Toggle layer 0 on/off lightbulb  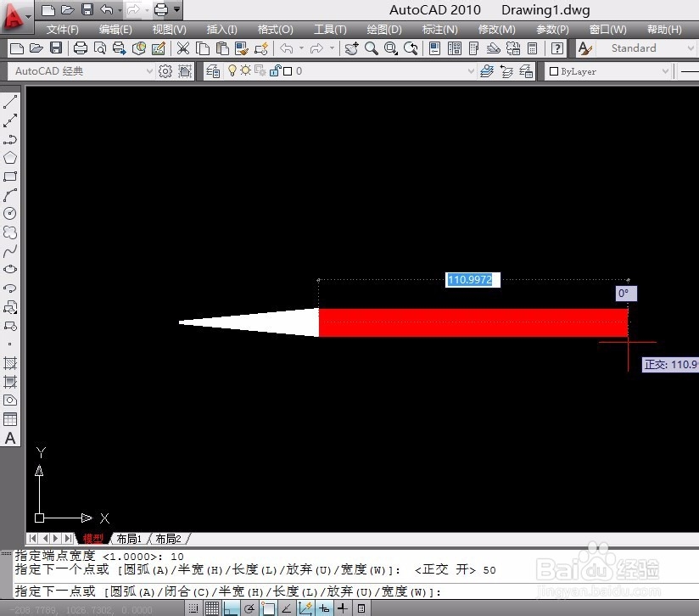[x=232, y=71]
